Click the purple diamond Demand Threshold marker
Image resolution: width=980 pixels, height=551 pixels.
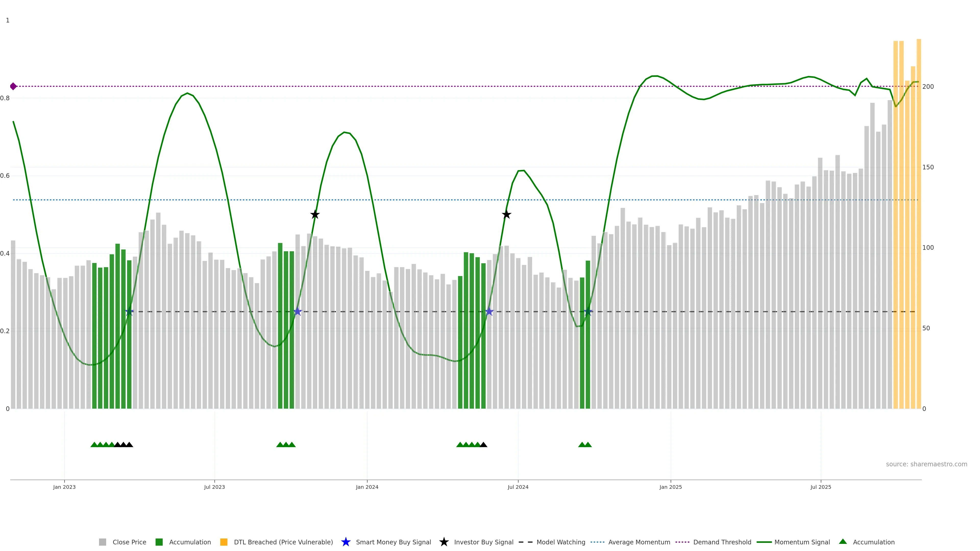(x=13, y=86)
